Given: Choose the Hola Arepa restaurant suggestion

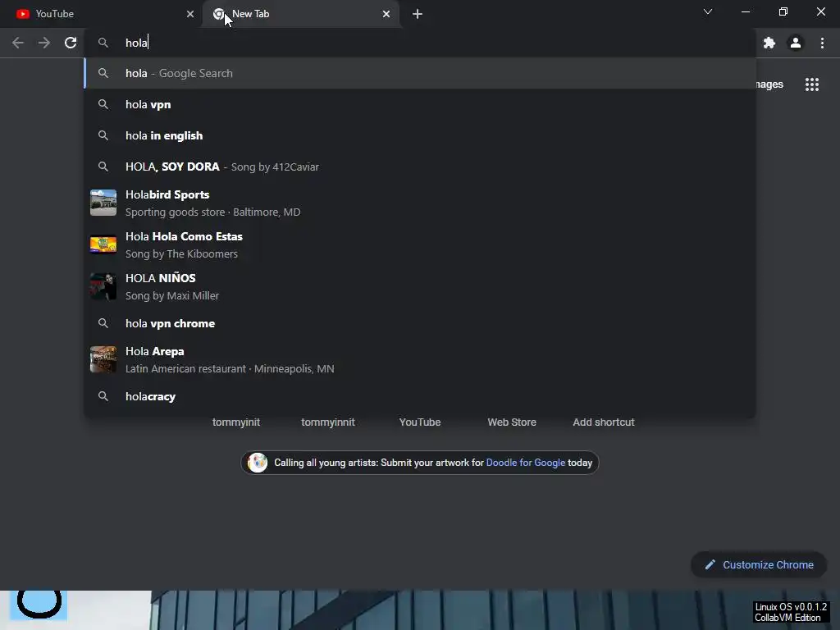Looking at the screenshot, I should (420, 359).
